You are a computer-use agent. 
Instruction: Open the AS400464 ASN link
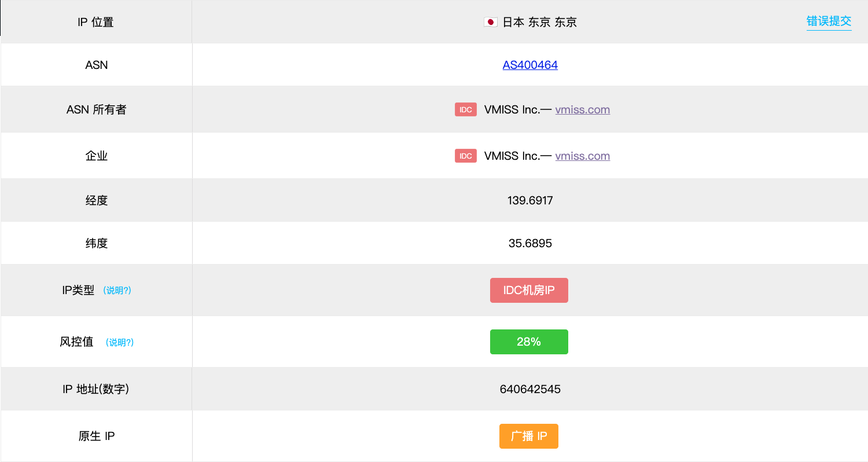tap(530, 65)
